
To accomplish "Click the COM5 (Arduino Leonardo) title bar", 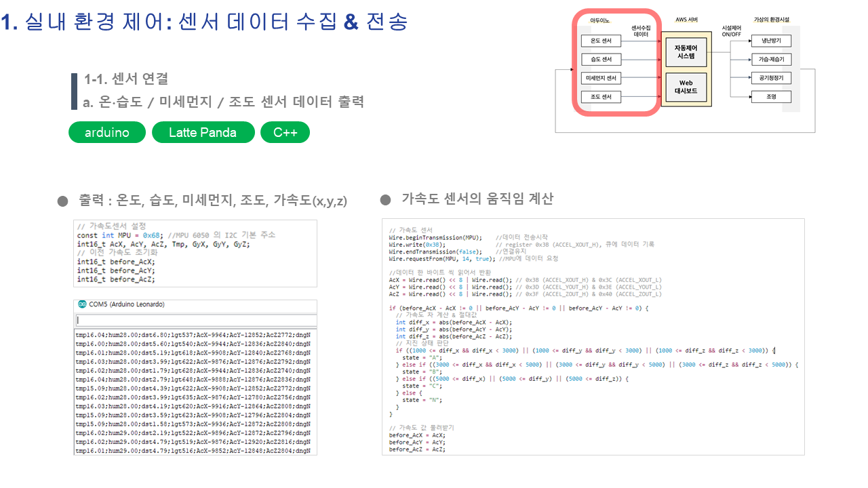I will (x=195, y=304).
